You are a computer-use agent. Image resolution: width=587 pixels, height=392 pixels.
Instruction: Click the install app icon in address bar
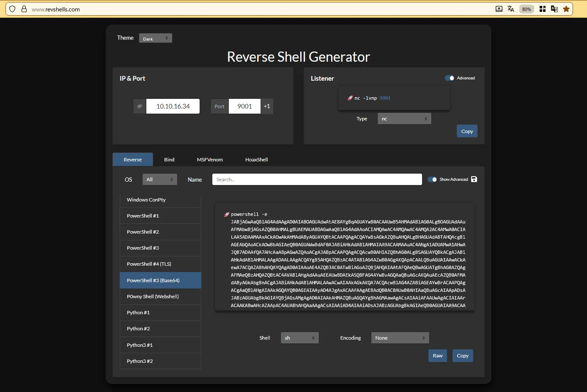coord(499,9)
